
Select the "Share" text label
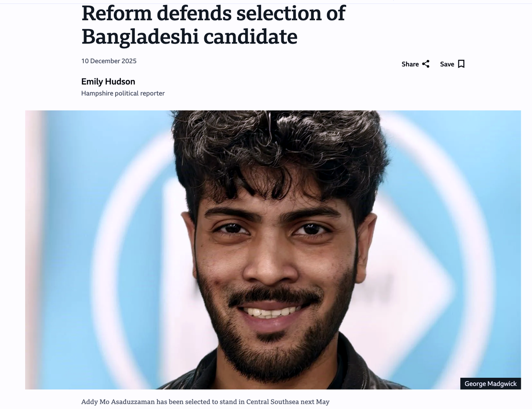point(410,64)
